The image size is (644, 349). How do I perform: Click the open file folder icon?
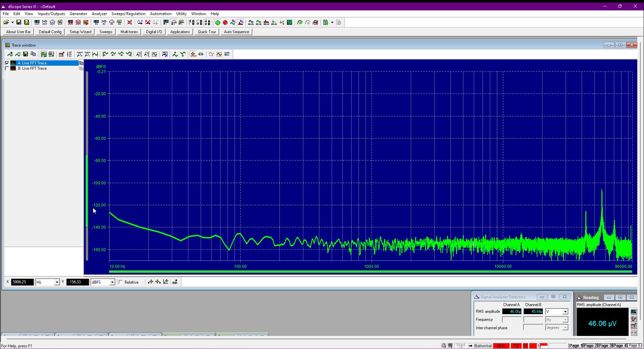click(6, 22)
